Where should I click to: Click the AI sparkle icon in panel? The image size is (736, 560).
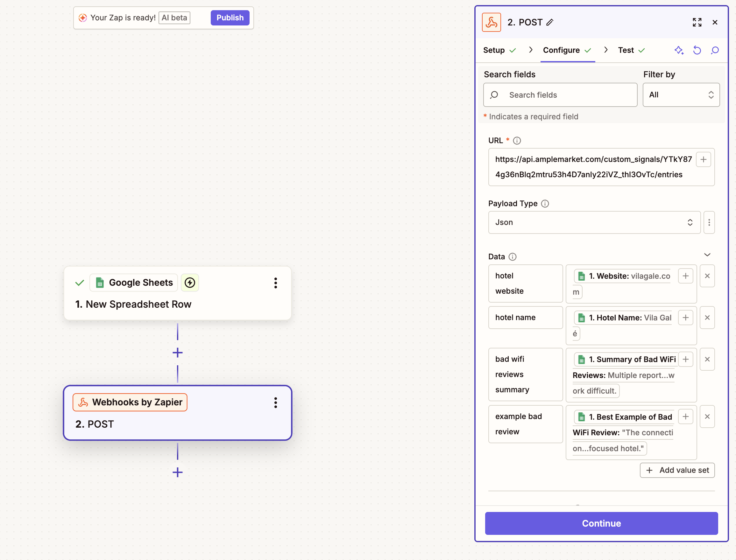click(x=679, y=50)
